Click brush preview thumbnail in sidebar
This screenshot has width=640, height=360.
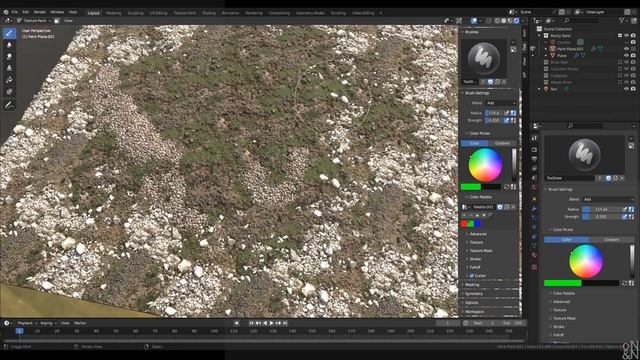coord(484,58)
